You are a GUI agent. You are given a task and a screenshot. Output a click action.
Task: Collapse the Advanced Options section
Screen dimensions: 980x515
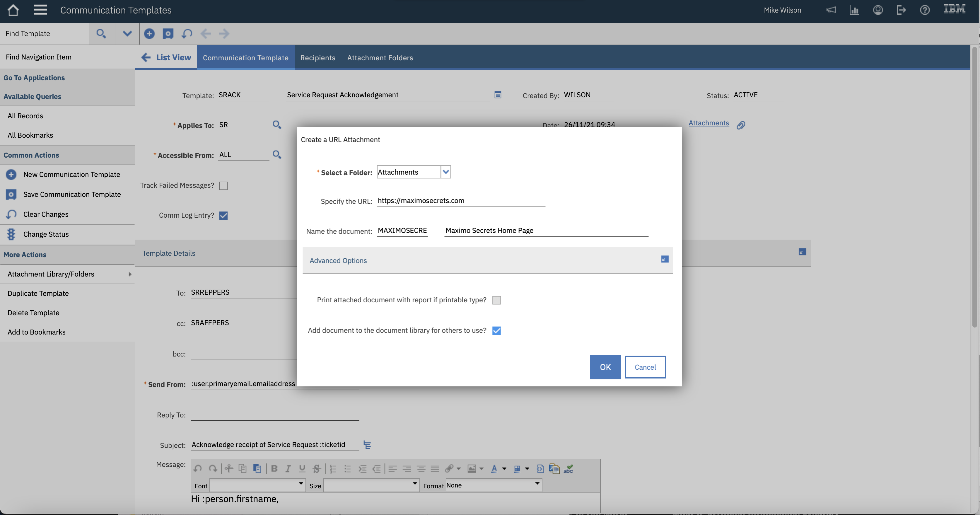point(665,259)
